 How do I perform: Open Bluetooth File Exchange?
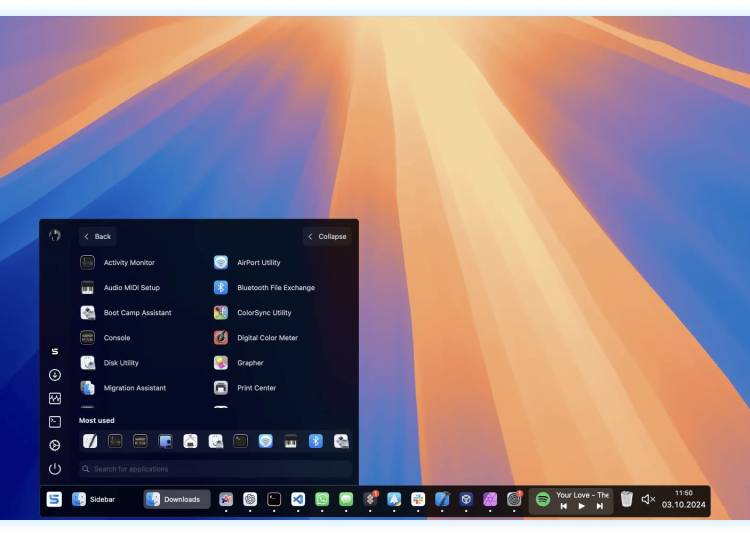point(275,288)
